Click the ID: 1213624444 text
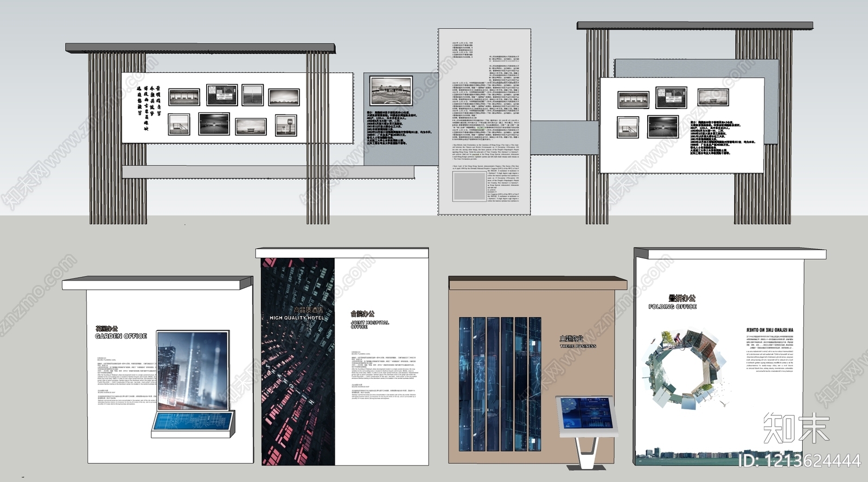Viewport: 868px width, 482px height. [800, 461]
